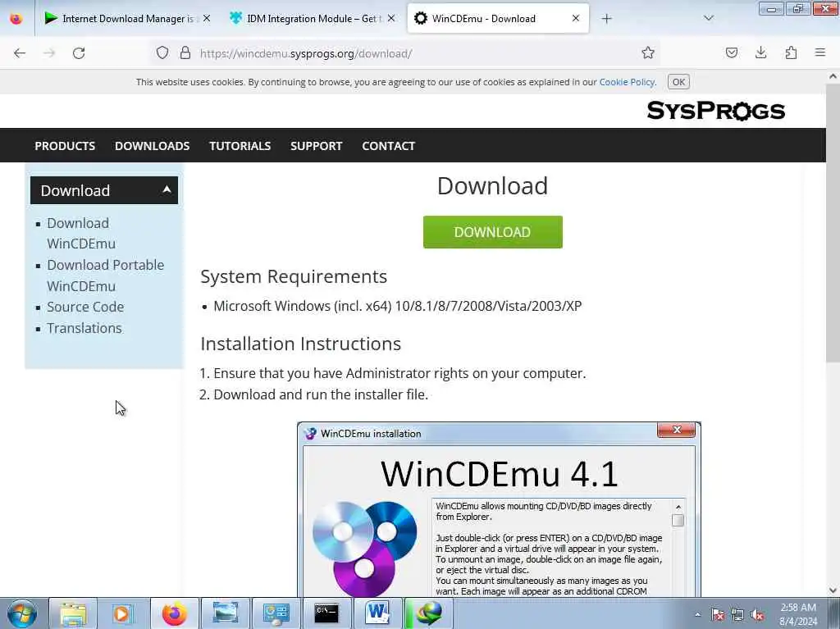Viewport: 840px width, 629px height.
Task: Click the SysProgs logo
Action: coord(715,111)
